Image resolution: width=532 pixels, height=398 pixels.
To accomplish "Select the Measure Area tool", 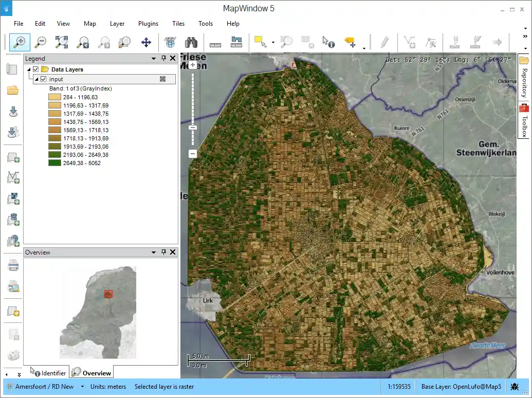I will [x=235, y=42].
